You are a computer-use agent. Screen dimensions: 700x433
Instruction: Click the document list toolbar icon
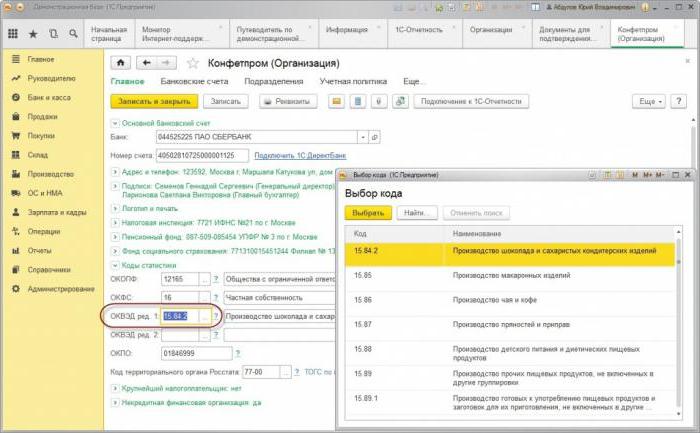(x=358, y=101)
